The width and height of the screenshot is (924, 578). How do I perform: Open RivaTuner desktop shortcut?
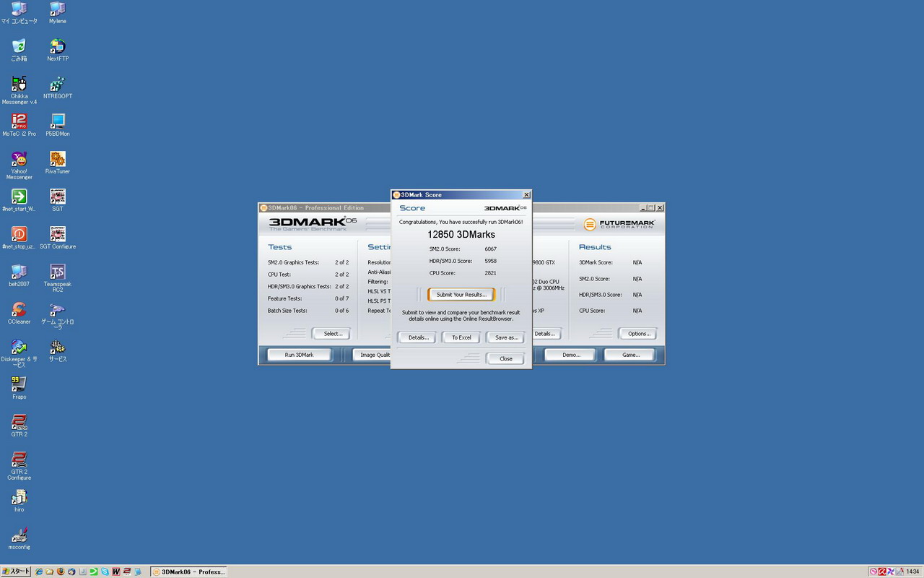[x=57, y=163]
